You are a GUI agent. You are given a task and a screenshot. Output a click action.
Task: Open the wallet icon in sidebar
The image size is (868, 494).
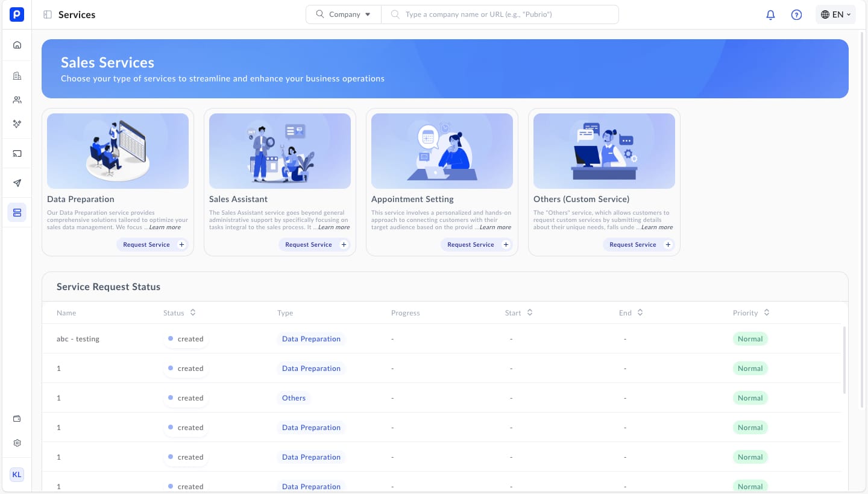click(x=17, y=419)
